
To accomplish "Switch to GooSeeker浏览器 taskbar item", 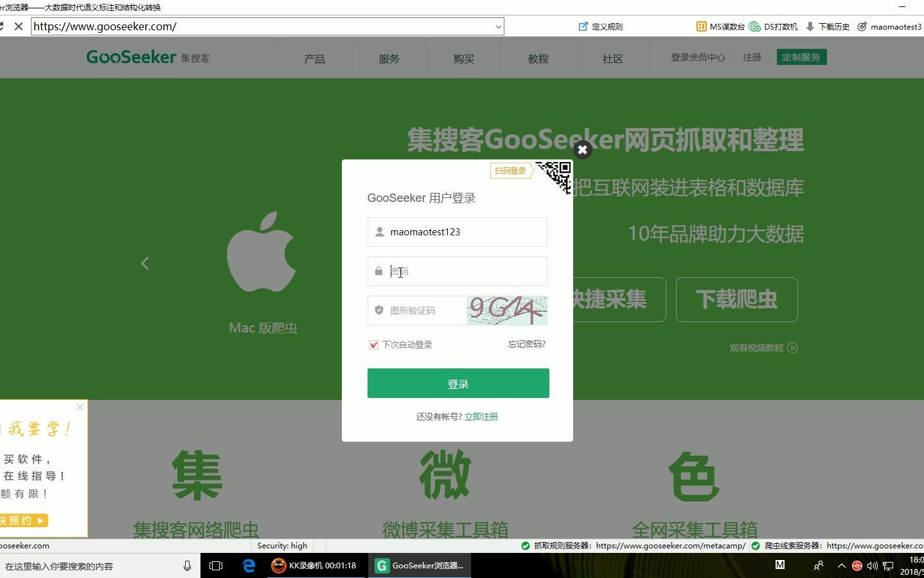I will tap(420, 566).
